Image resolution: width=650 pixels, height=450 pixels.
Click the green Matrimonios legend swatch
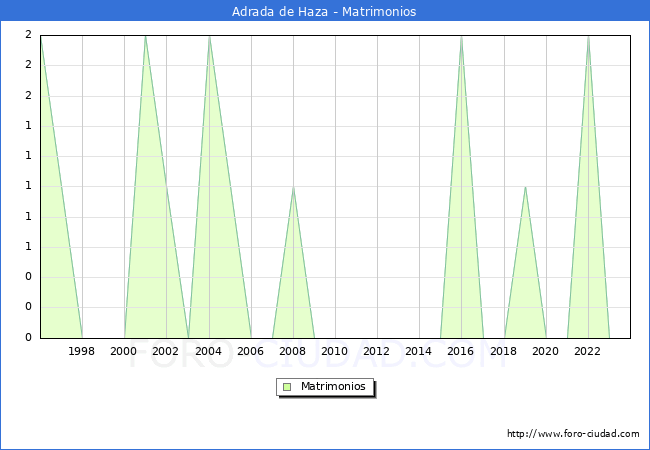tap(287, 386)
